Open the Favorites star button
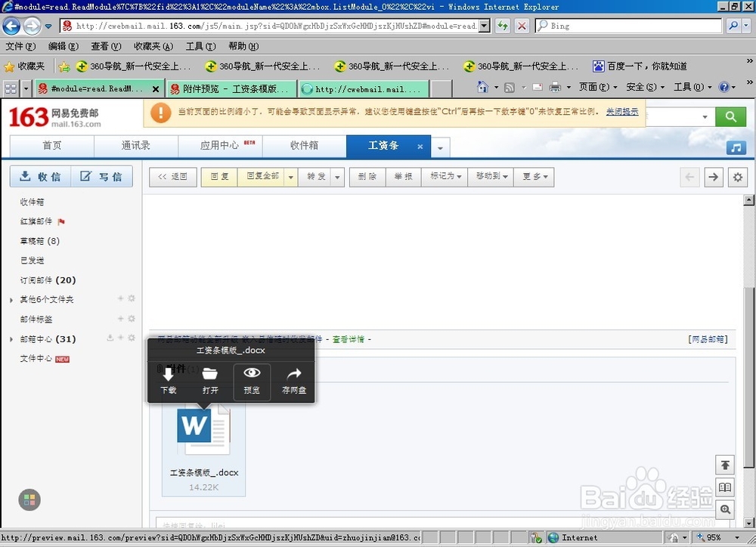 tap(24, 66)
